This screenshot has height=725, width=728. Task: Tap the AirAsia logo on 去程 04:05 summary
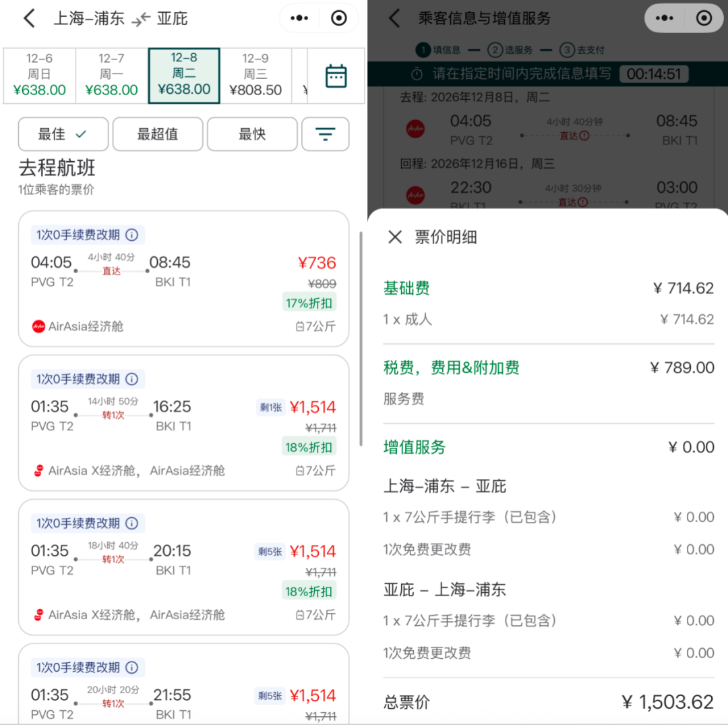coord(415,129)
